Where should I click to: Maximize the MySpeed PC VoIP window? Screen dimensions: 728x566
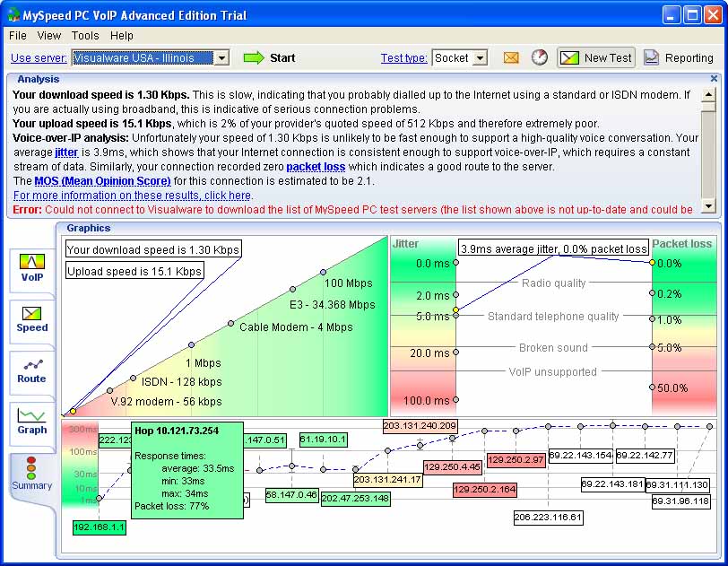pyautogui.click(x=692, y=15)
